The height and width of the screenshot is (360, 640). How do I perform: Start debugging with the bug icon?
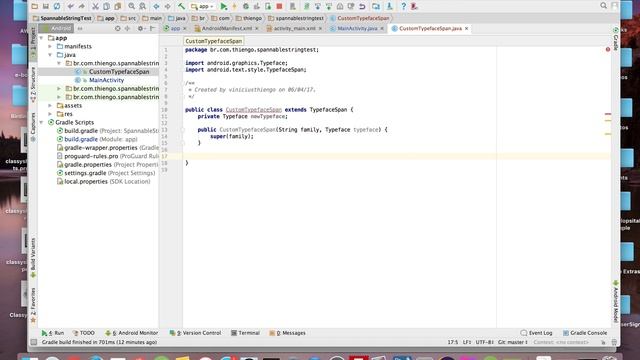coord(246,6)
